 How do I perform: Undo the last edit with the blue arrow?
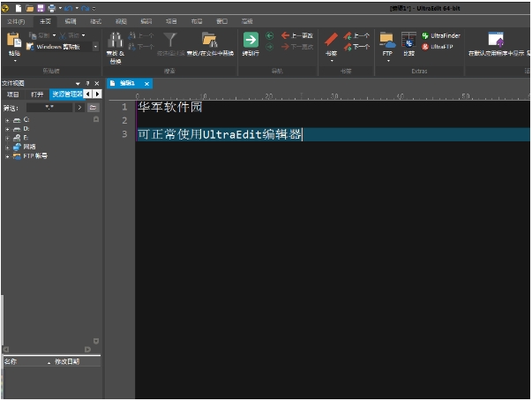click(x=68, y=8)
